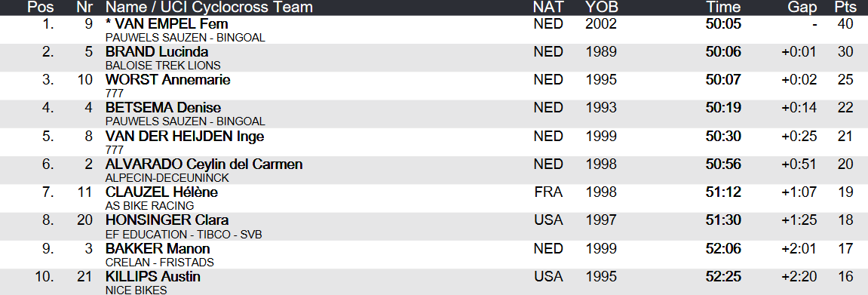The height and width of the screenshot is (295, 868).
Task: Click the team name ALPECIN-DECEUNINCK
Action: pos(167,177)
